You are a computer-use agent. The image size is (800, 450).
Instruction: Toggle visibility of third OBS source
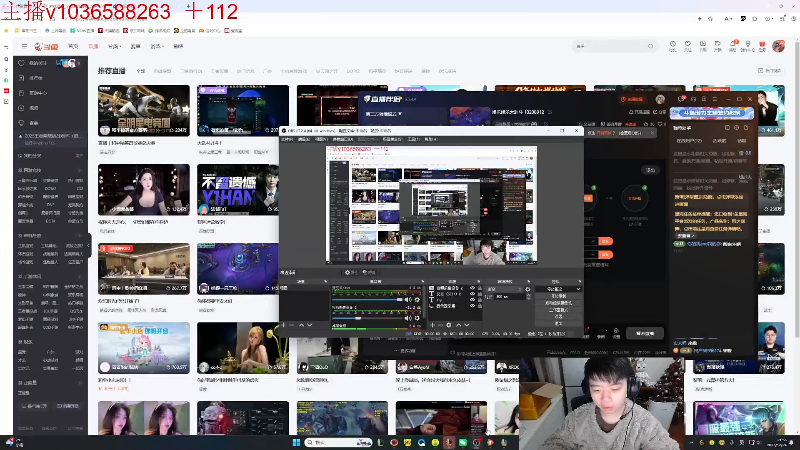click(472, 300)
